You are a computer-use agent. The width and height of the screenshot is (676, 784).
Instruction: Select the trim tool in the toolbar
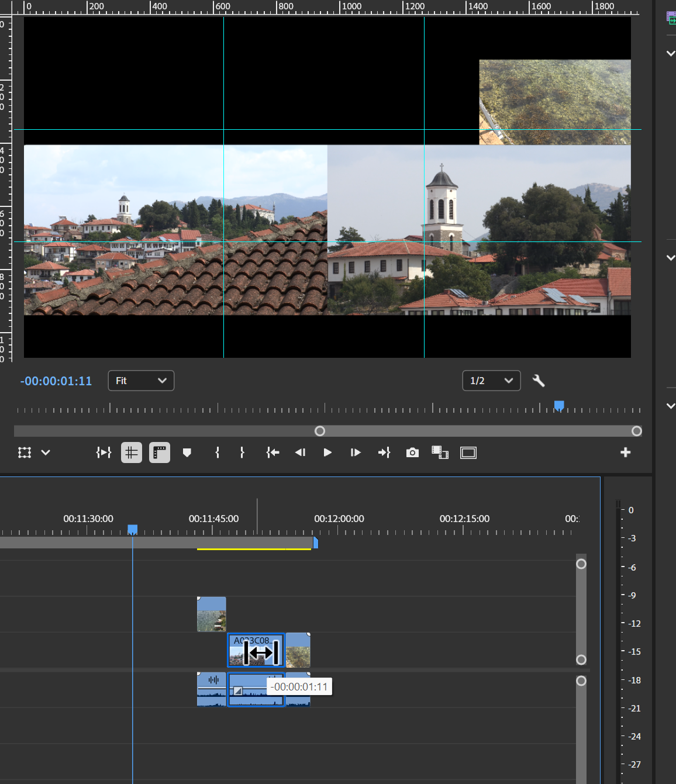pyautogui.click(x=104, y=452)
